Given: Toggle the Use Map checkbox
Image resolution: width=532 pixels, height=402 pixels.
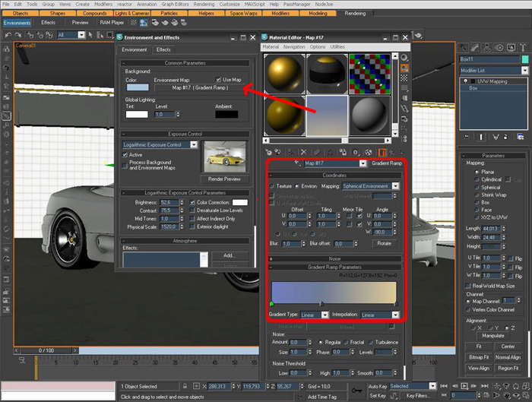Looking at the screenshot, I should (218, 79).
